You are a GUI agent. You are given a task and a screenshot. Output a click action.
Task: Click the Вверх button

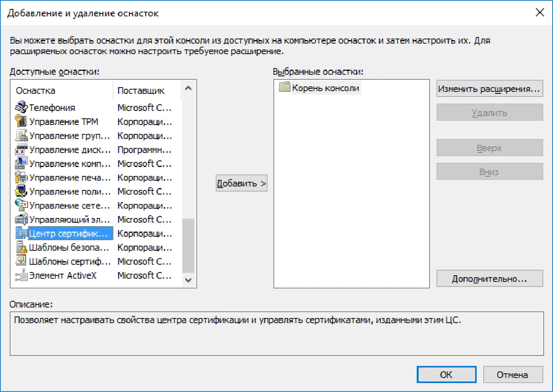490,148
